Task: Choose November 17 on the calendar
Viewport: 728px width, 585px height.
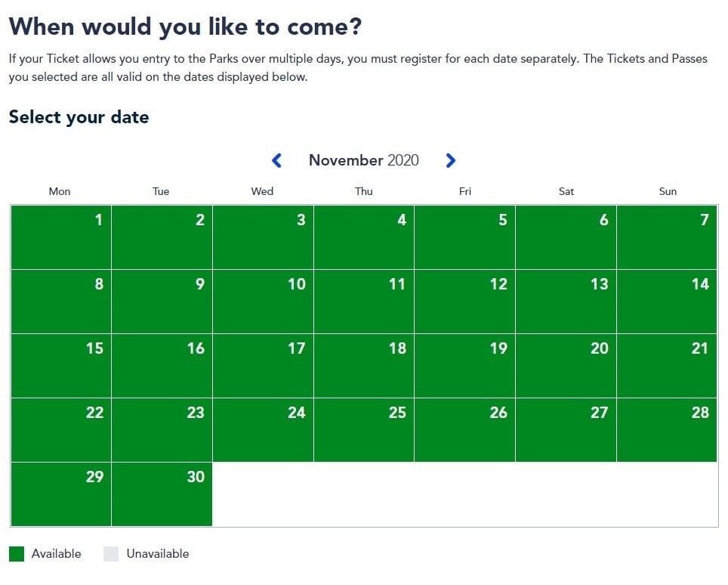Action: coord(263,366)
